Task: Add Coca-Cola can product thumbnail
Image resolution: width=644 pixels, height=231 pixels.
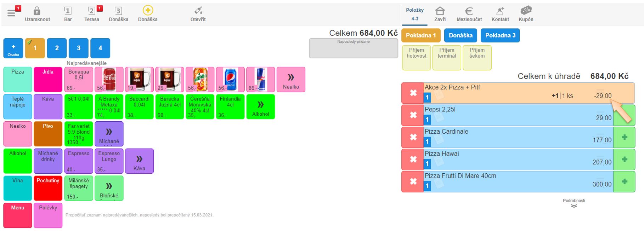Action: (109, 80)
